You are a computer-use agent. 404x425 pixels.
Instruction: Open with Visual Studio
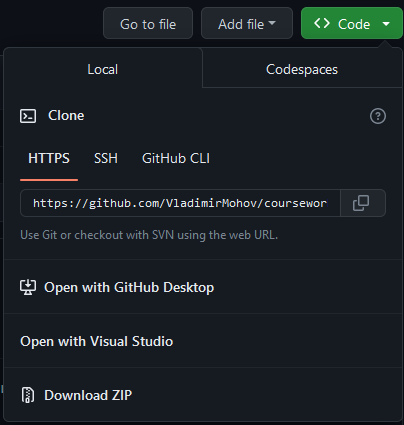coord(203,341)
